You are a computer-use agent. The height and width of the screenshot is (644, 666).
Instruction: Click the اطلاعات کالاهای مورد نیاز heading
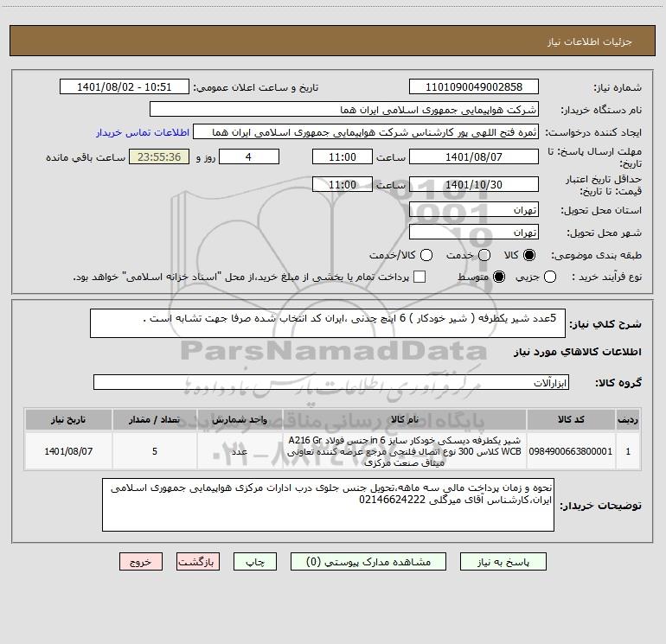tap(577, 352)
